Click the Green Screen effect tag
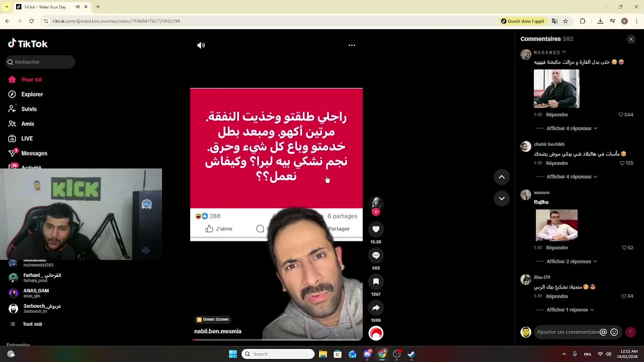This screenshot has width=644, height=362. coord(213,319)
